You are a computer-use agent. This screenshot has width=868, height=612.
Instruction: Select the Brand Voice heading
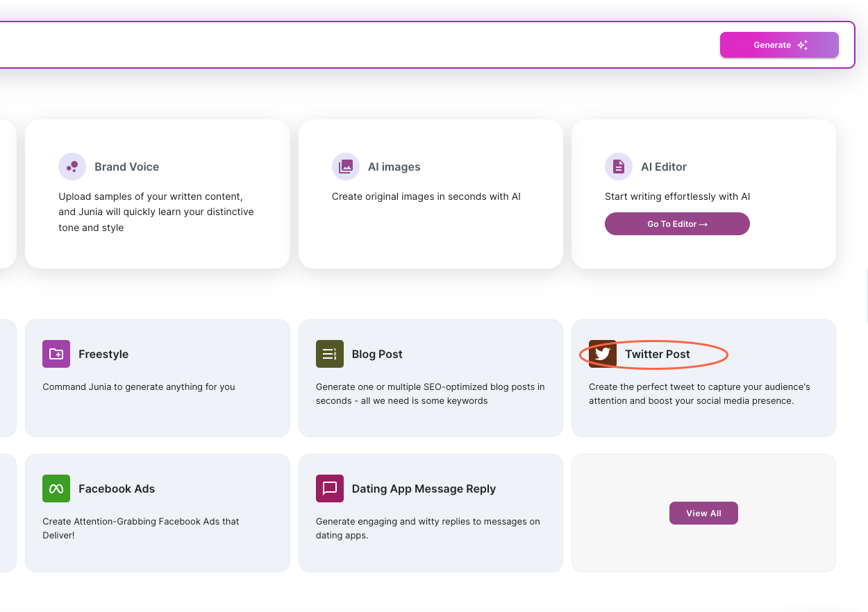(x=127, y=167)
